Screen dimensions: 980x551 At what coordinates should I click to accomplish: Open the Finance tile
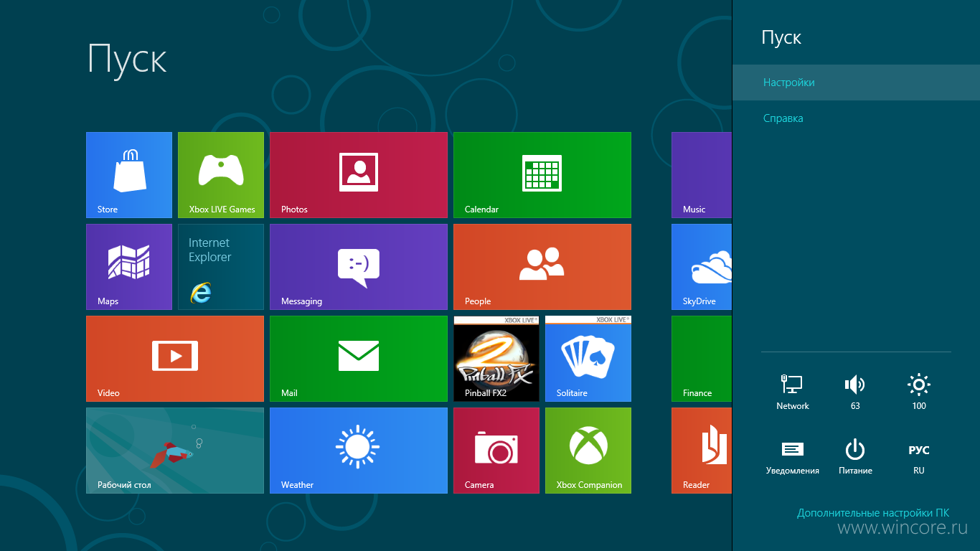pyautogui.click(x=702, y=359)
